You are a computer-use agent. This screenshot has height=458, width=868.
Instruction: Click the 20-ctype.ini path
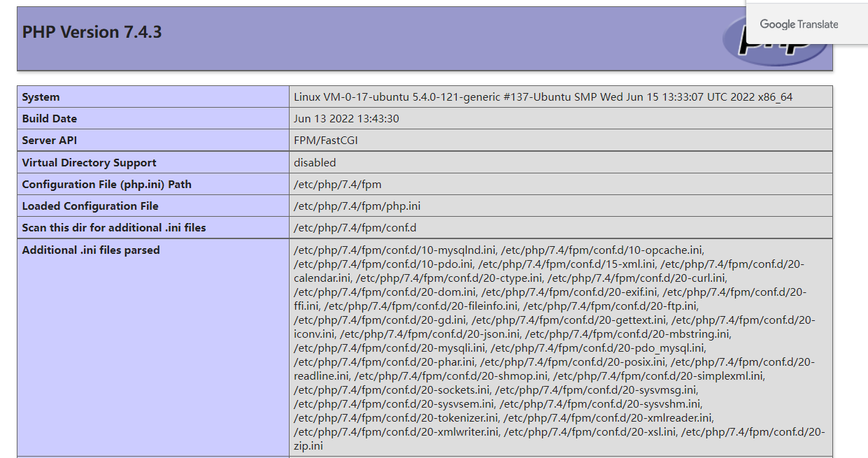448,278
